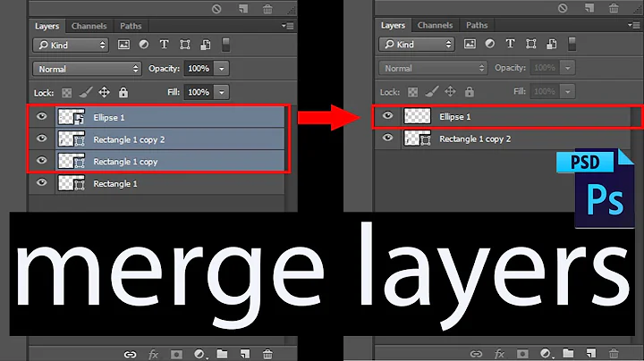The image size is (644, 361).
Task: Open Normal blend mode dropdown in left panel
Action: pyautogui.click(x=87, y=69)
